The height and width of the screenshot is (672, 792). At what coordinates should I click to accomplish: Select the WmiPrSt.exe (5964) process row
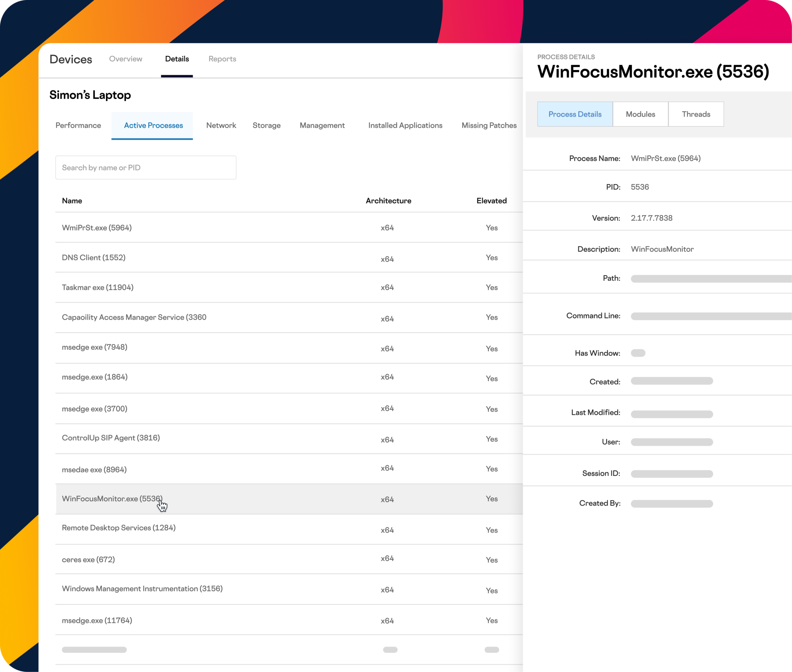point(97,228)
